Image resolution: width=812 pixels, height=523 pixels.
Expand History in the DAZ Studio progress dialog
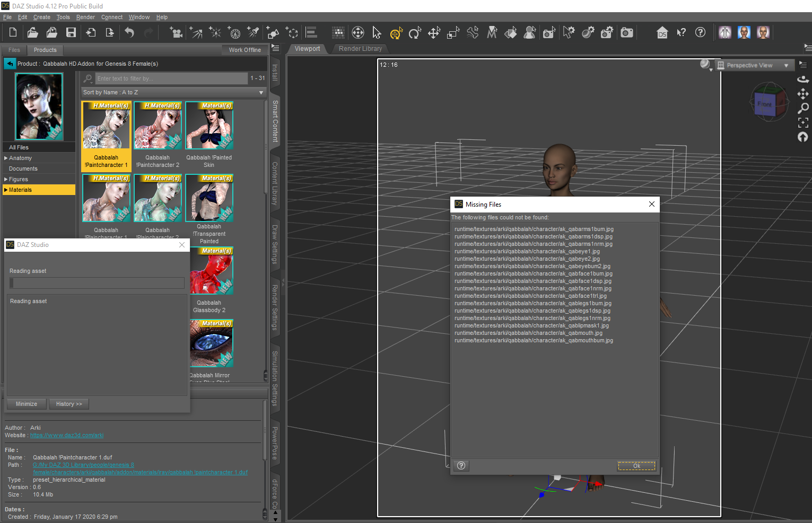(x=69, y=404)
